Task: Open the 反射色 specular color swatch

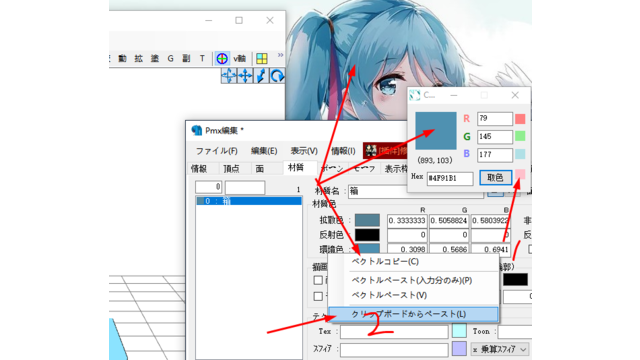Action: 367,235
